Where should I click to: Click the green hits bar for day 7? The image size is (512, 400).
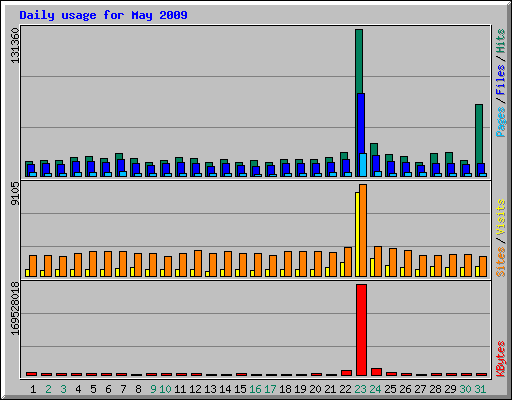[119, 157]
